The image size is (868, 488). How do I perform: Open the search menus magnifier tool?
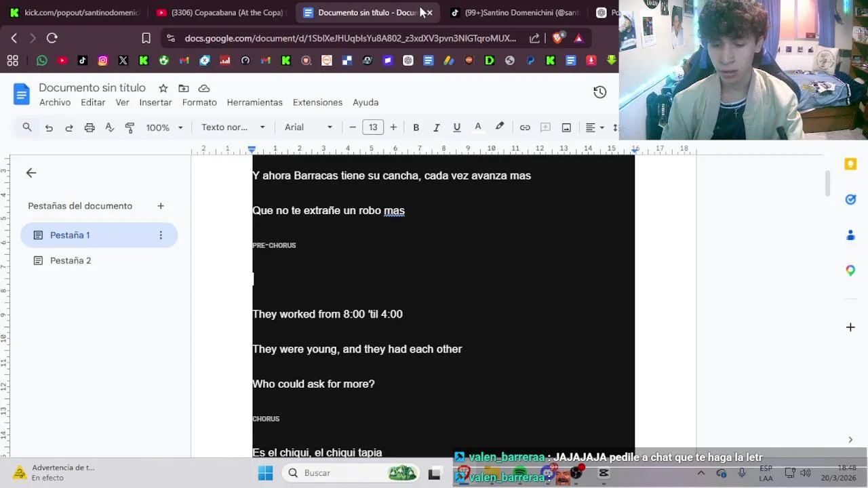[x=27, y=127]
